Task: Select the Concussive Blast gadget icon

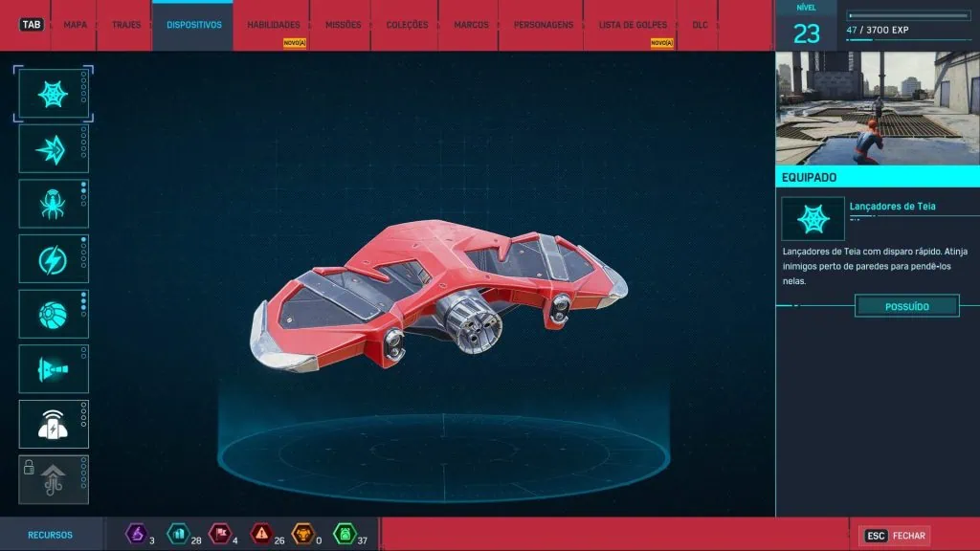Action: 54,424
